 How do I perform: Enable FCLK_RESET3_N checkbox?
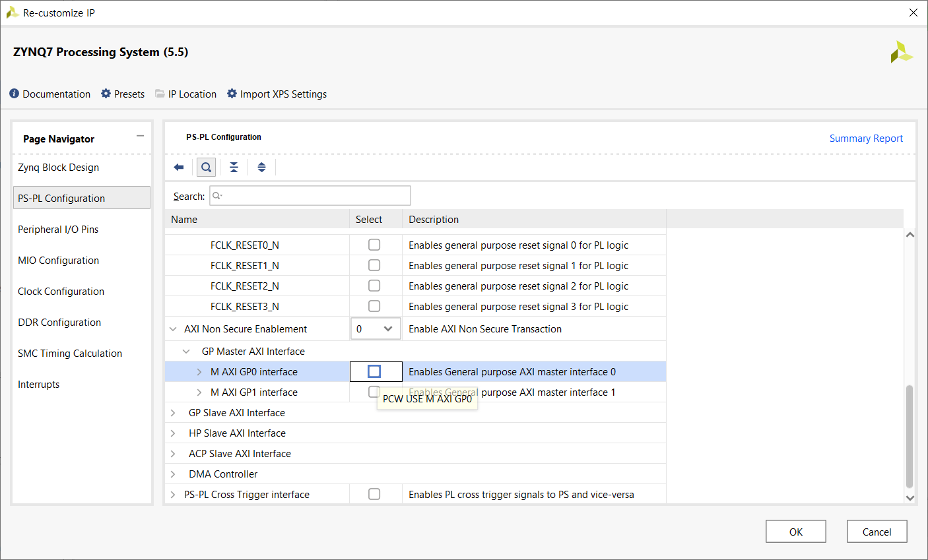click(374, 306)
